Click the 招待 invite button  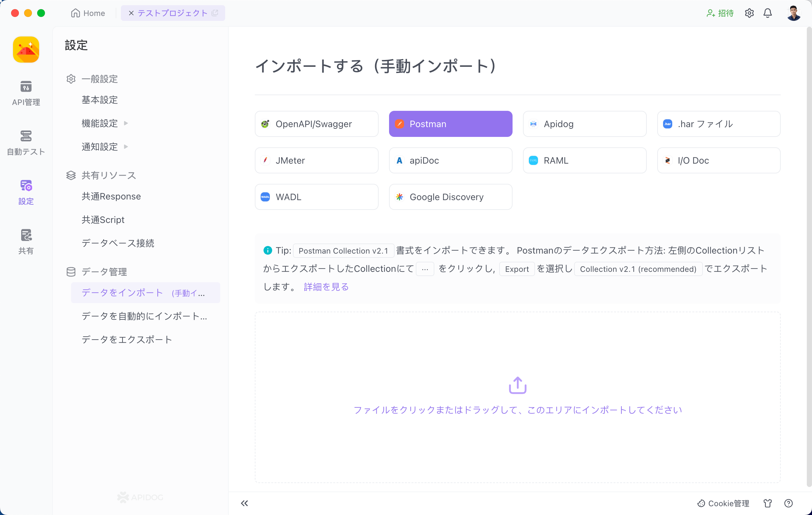720,13
